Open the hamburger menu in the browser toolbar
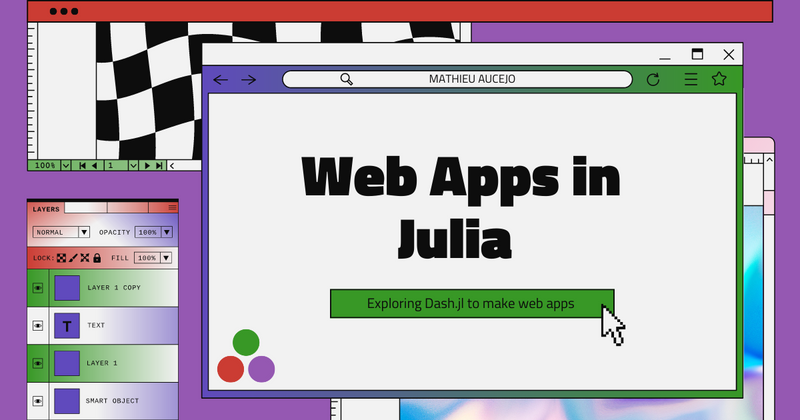 pos(690,79)
